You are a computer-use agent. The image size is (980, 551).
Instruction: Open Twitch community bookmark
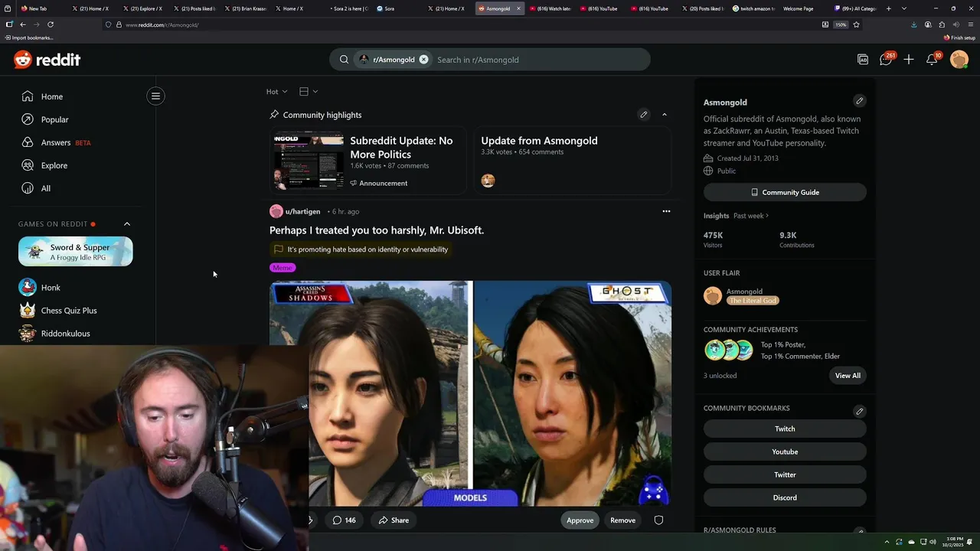click(x=785, y=429)
